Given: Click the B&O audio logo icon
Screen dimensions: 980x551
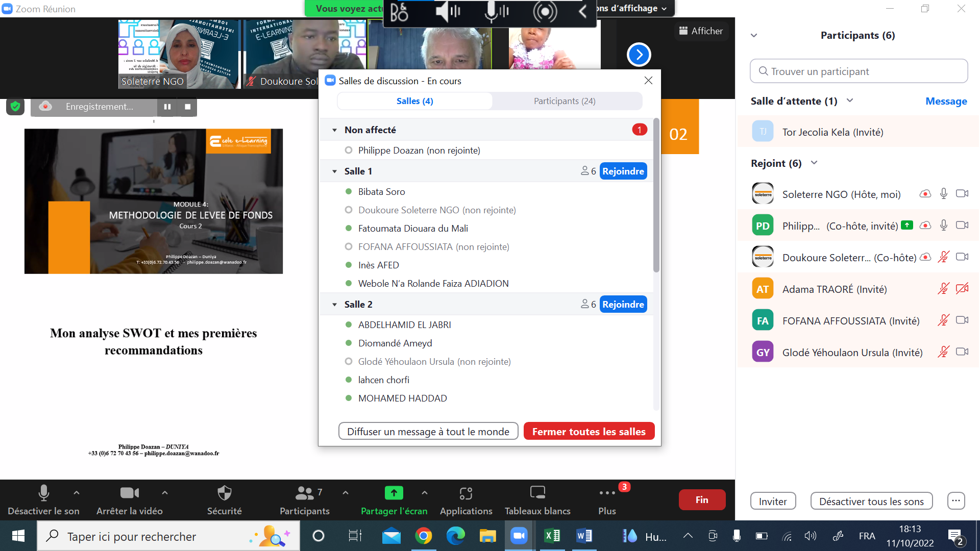Looking at the screenshot, I should point(399,12).
